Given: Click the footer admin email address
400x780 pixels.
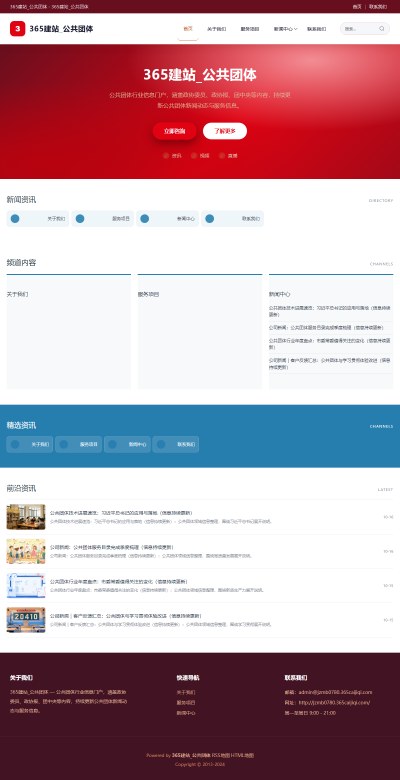Looking at the screenshot, I should click(x=335, y=692).
